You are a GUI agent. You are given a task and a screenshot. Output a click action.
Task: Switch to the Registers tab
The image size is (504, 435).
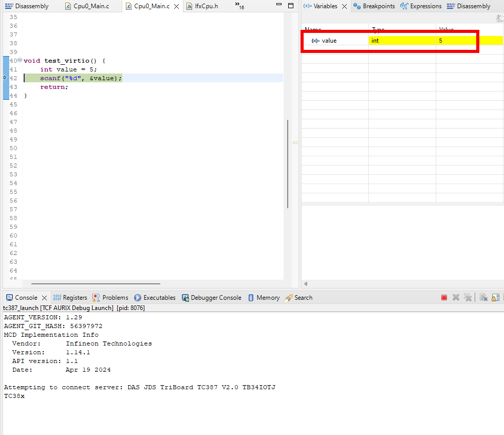(70, 298)
